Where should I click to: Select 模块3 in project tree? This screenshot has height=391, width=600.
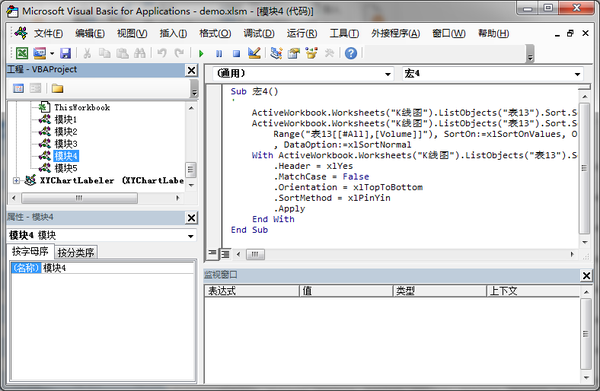[x=65, y=144]
